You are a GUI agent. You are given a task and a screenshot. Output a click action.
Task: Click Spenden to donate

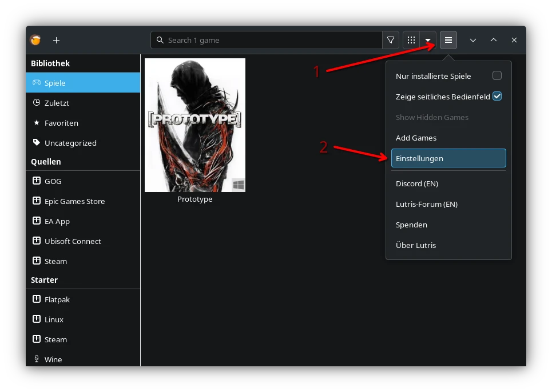click(411, 225)
